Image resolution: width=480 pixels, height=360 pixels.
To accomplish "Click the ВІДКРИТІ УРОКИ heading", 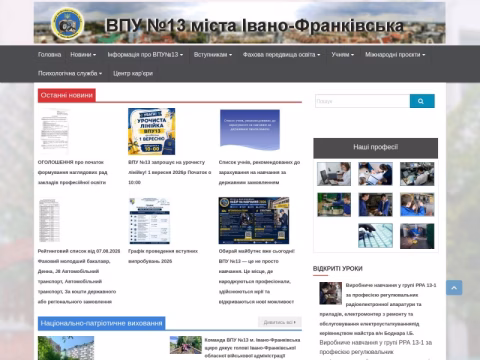I will tap(338, 269).
